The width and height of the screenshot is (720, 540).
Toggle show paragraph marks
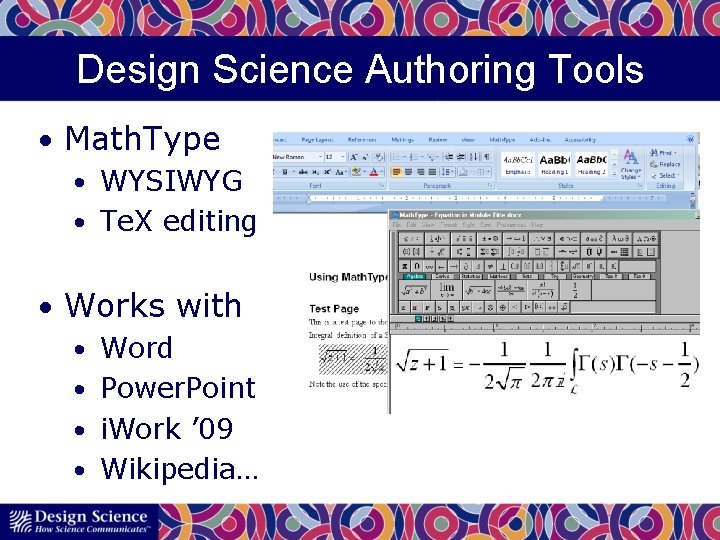486,157
